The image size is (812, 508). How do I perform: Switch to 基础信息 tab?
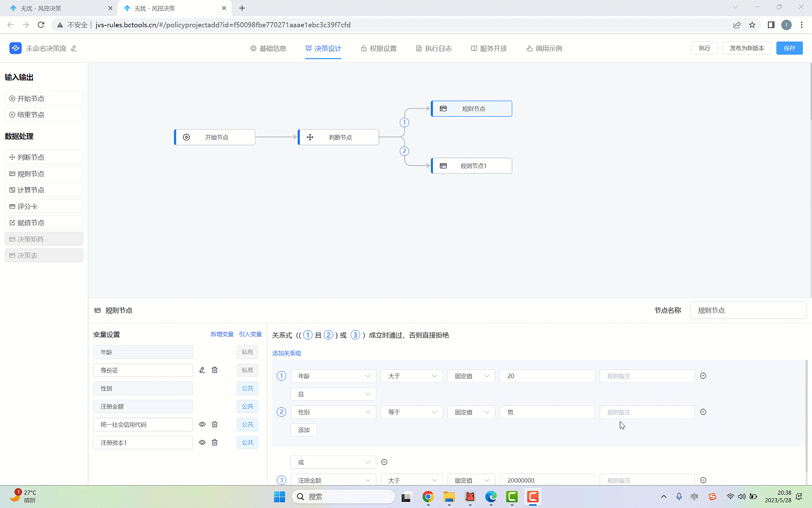coord(268,48)
